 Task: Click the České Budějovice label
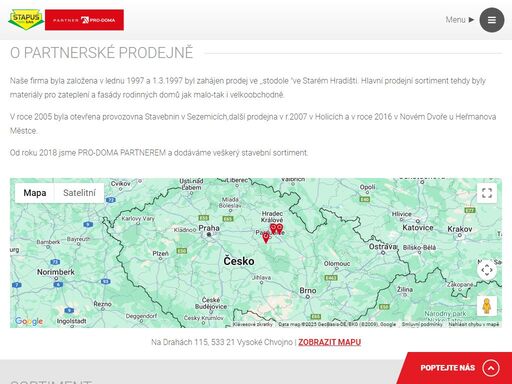point(211,303)
